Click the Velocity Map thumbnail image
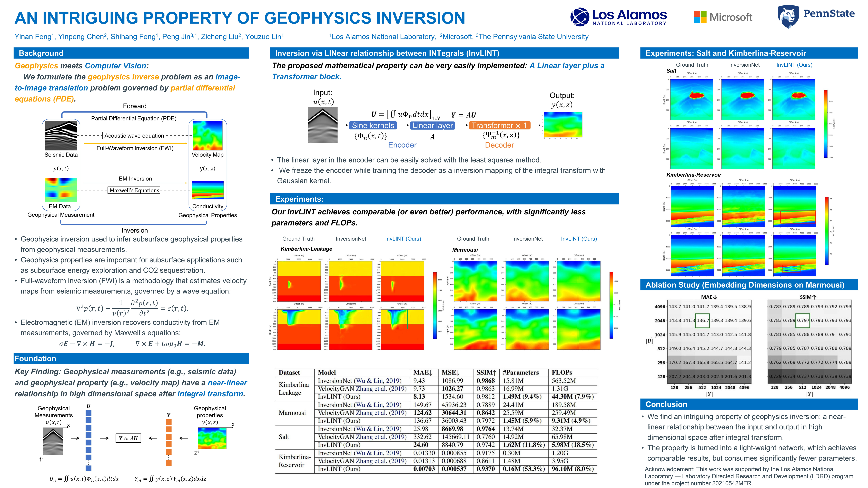This screenshot has width=868, height=488. pos(208,135)
